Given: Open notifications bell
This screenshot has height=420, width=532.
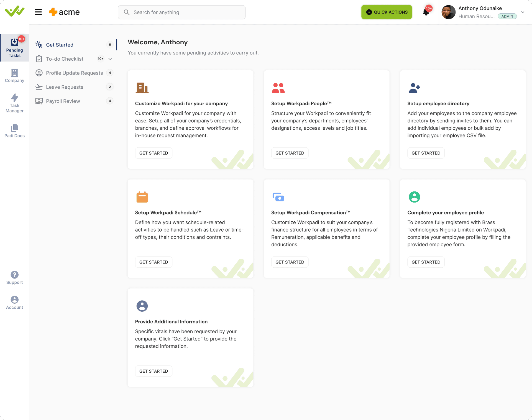Looking at the screenshot, I should point(426,12).
